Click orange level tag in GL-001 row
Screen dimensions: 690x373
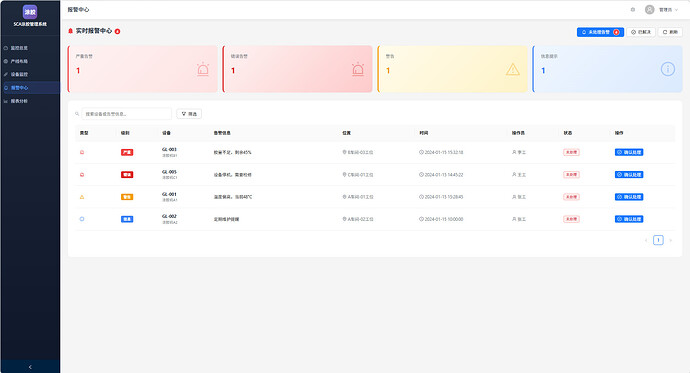click(x=127, y=197)
